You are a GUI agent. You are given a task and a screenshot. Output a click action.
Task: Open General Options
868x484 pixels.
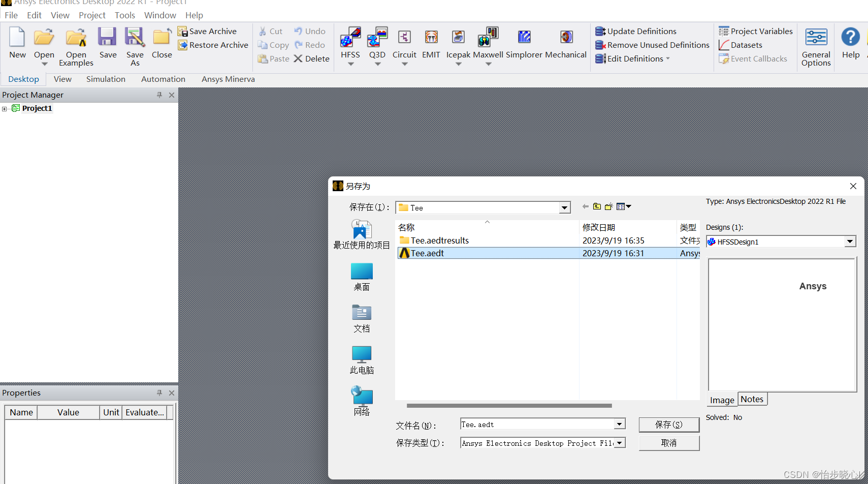pyautogui.click(x=816, y=47)
